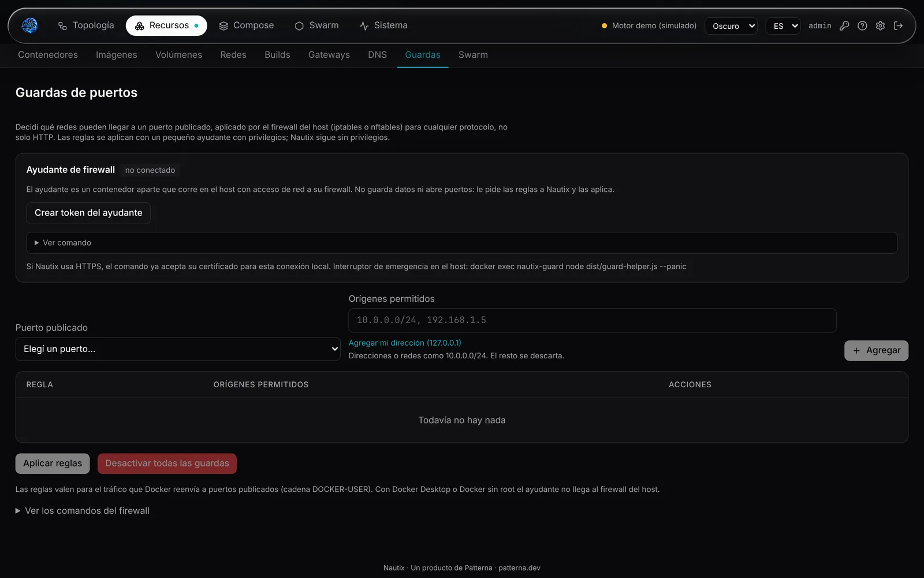Image resolution: width=924 pixels, height=578 pixels.
Task: Switch to the Builds tab
Action: pyautogui.click(x=277, y=55)
